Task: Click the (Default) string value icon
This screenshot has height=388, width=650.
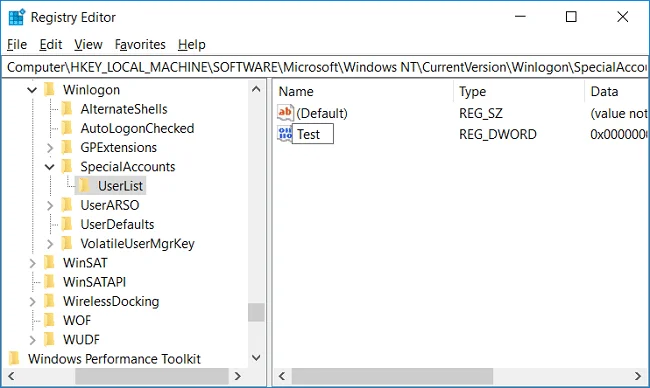Action: (x=285, y=113)
